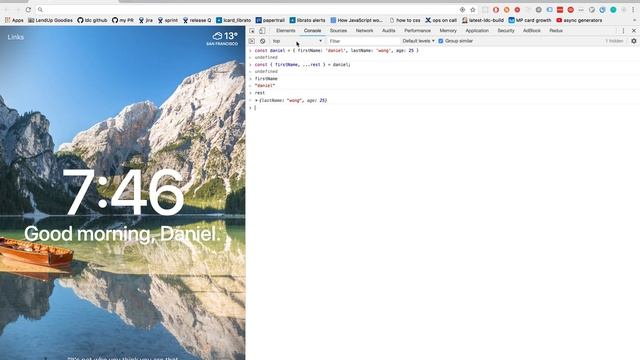Toggle the device toolbar icon in DevTools
Screen dimensions: 640x360
coord(262,31)
